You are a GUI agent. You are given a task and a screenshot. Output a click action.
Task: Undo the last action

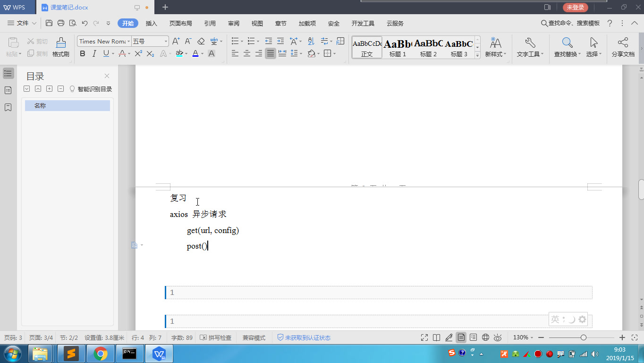[x=85, y=23]
